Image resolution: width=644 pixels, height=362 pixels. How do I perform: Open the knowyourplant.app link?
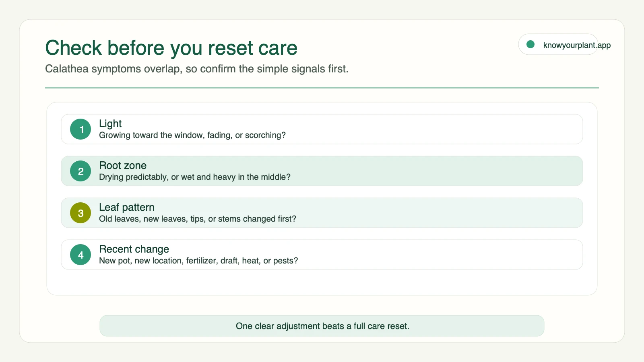[577, 45]
